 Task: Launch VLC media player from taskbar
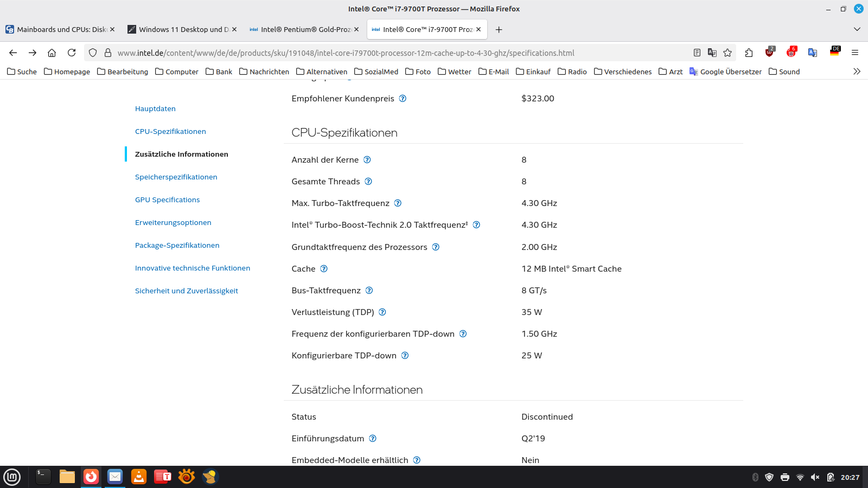click(139, 477)
